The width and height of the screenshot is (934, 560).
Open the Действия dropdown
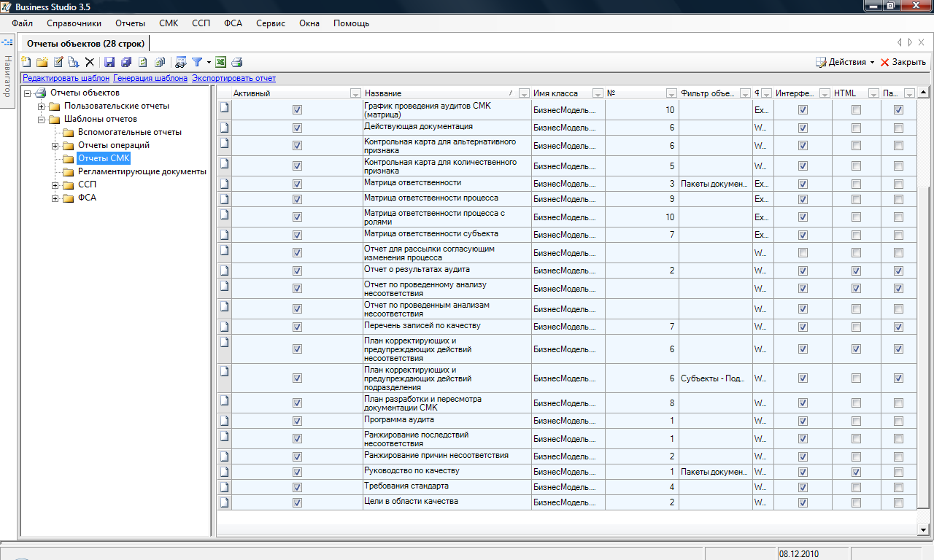(846, 63)
